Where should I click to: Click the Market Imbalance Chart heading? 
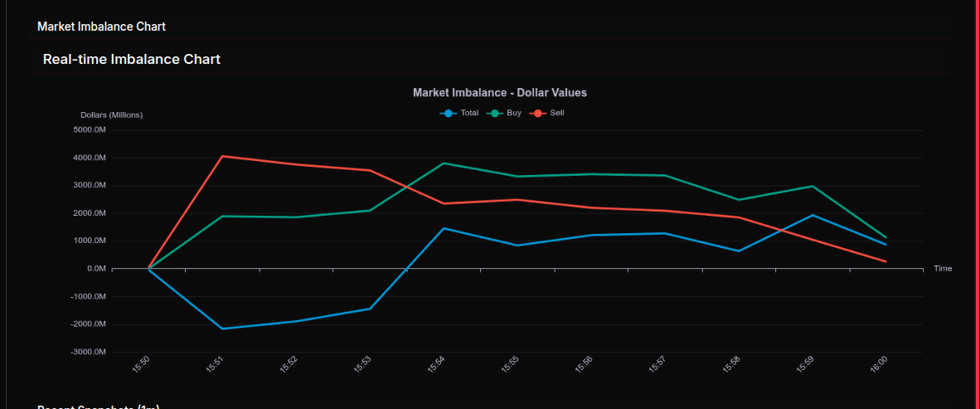[101, 27]
